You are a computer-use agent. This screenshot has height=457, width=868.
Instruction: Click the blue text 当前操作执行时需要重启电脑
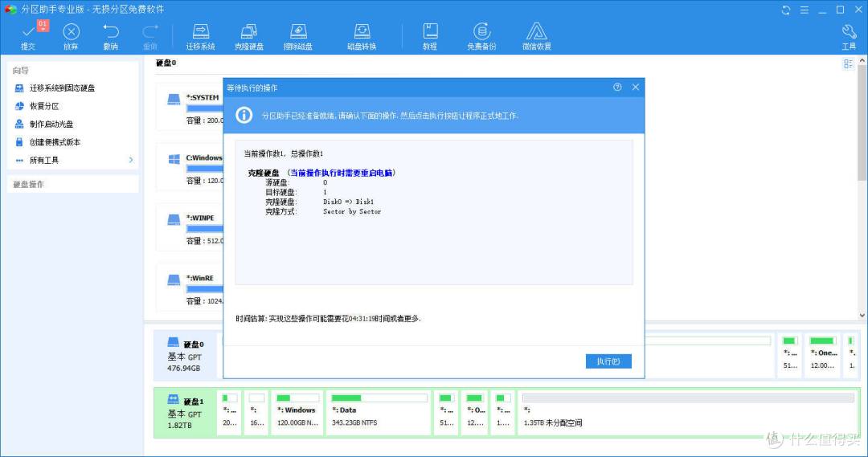pyautogui.click(x=342, y=173)
